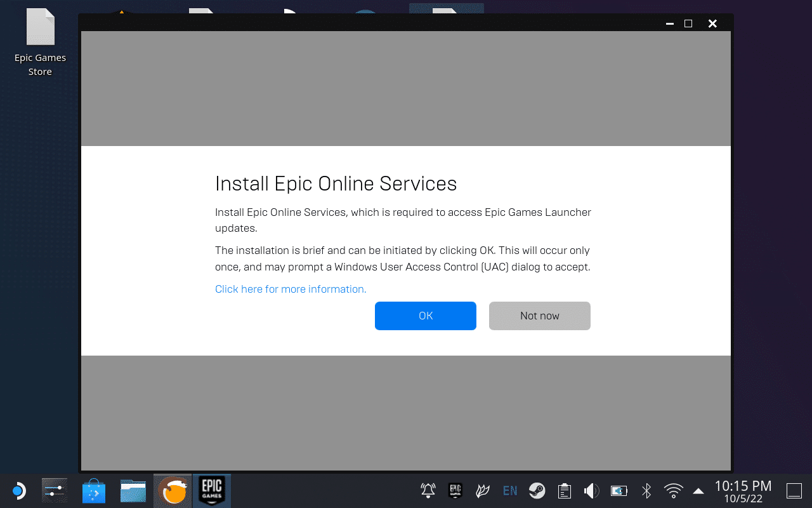812x508 pixels.
Task: Open the notifications bell in the tray
Action: pos(428,491)
